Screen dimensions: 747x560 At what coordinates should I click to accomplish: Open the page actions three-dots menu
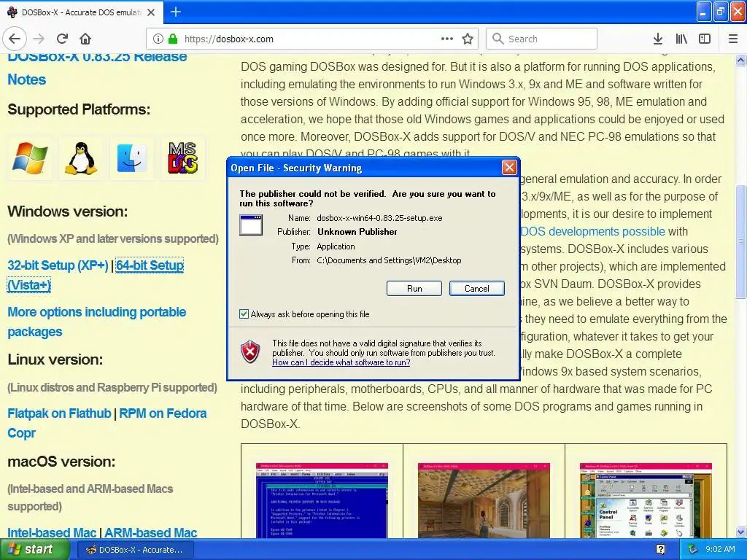tap(447, 39)
